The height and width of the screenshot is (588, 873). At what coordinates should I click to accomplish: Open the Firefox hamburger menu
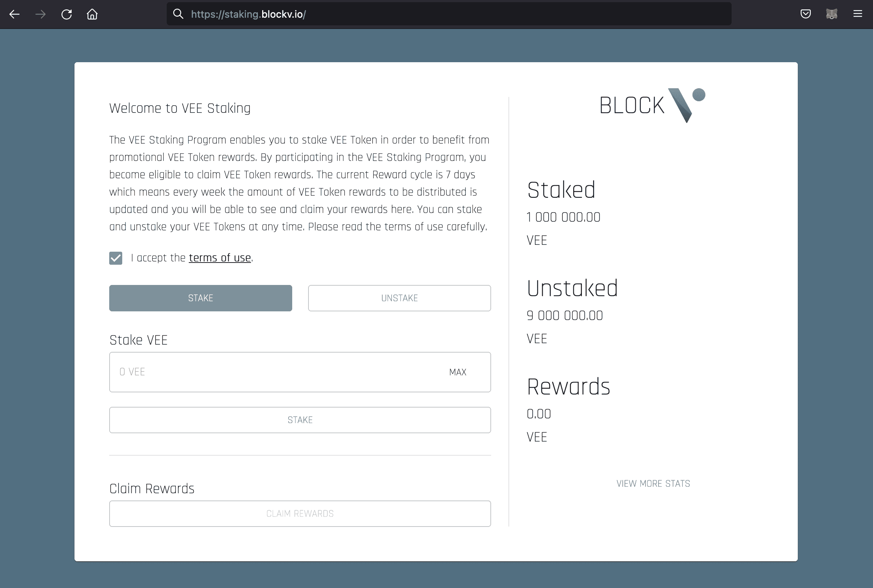tap(859, 14)
